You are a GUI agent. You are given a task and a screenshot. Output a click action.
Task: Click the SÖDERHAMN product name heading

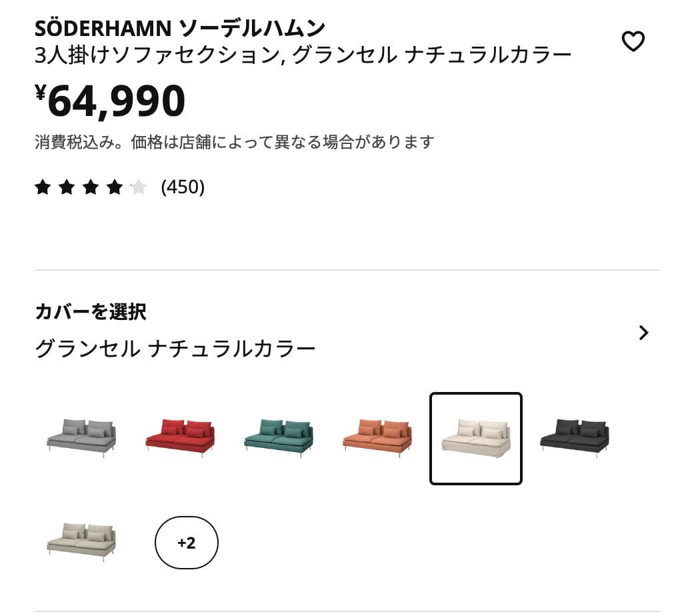pyautogui.click(x=170, y=28)
